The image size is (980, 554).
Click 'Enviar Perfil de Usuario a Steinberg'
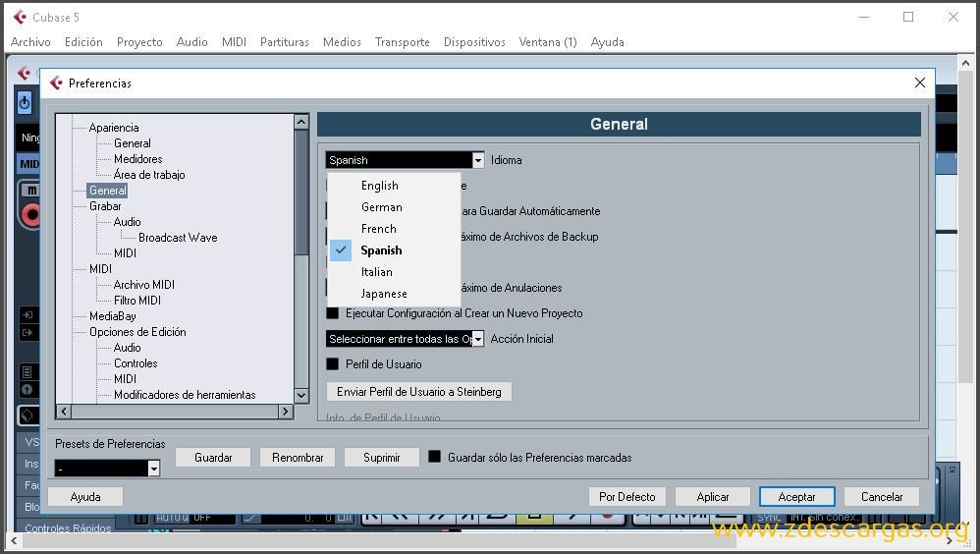tap(418, 392)
